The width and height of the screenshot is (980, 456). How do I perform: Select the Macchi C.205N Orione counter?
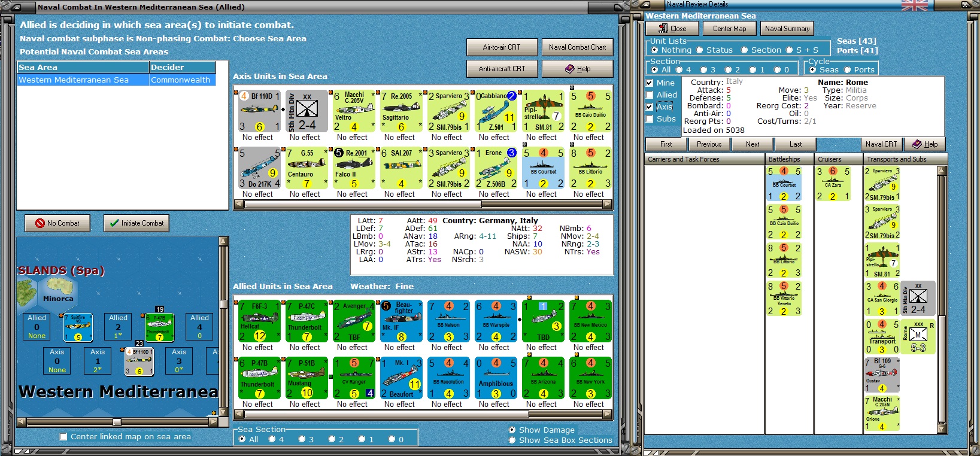coord(882,414)
